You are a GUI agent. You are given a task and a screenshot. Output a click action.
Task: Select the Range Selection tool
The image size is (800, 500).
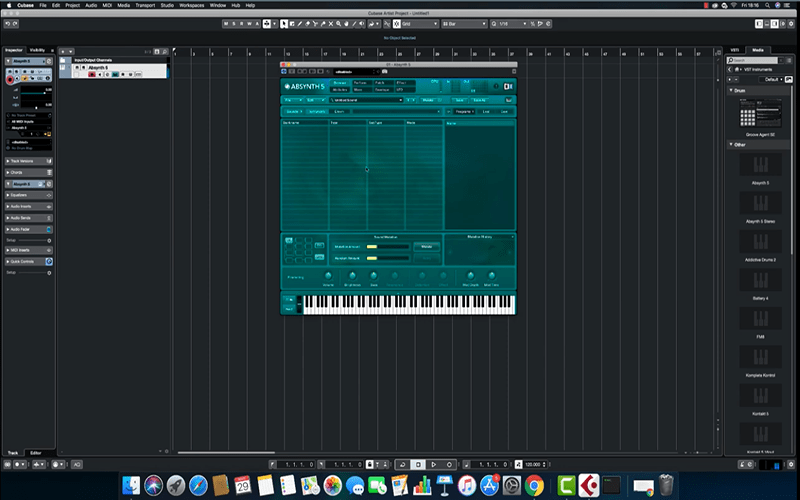(x=292, y=24)
